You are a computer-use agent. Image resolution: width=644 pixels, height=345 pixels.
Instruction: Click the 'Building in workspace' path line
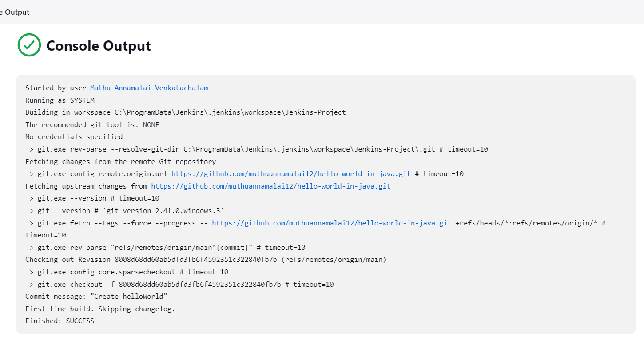(x=185, y=112)
